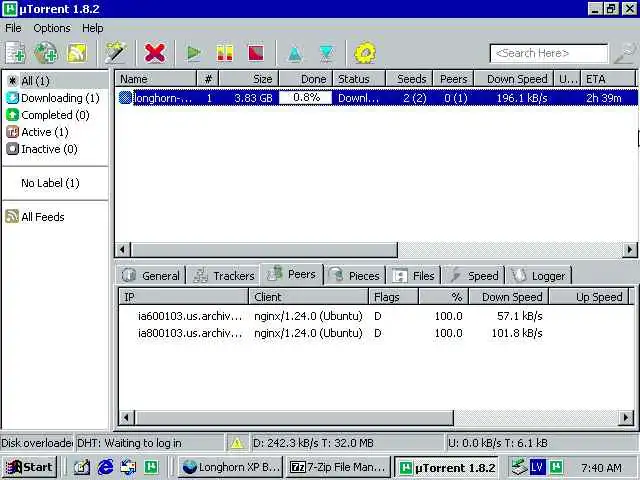Open the RSS feed toolbar icon
The image size is (640, 480).
coord(77,53)
